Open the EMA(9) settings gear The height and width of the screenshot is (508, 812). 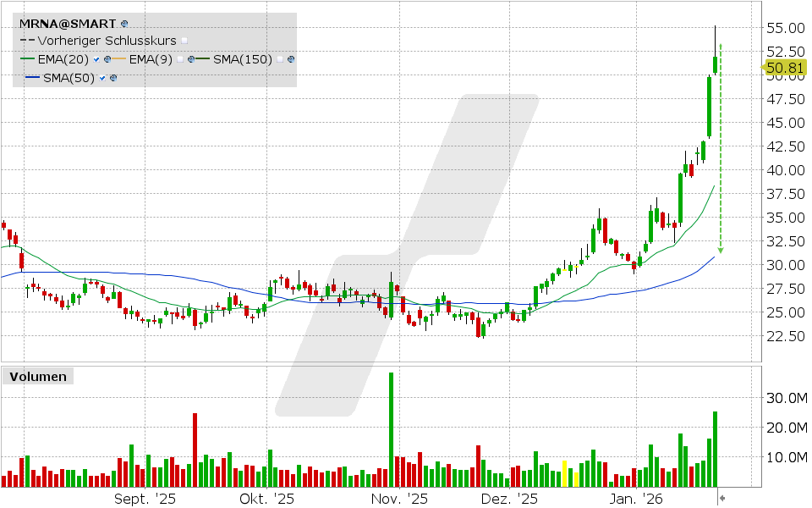tap(191, 60)
